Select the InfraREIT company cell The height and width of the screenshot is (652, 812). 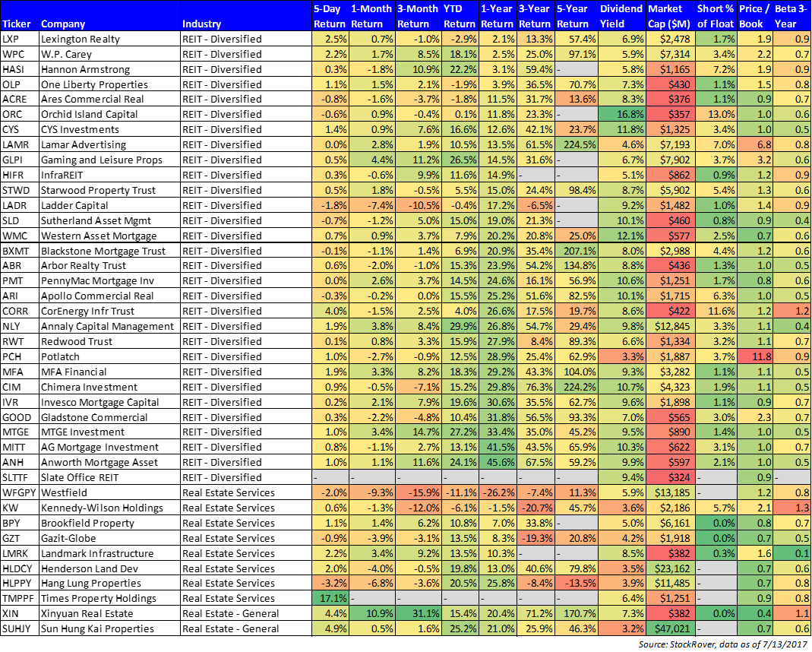coord(109,175)
